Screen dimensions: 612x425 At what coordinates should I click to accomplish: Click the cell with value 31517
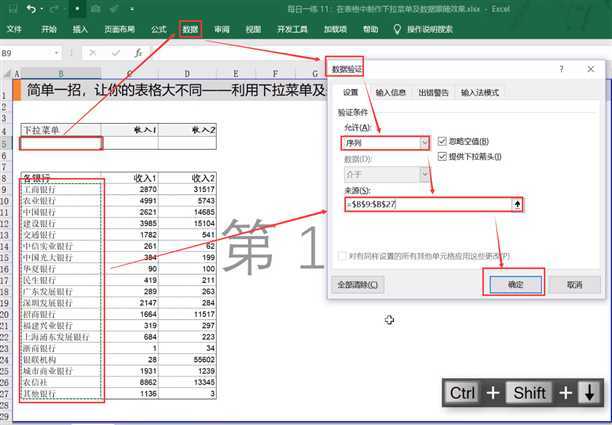tap(188, 190)
